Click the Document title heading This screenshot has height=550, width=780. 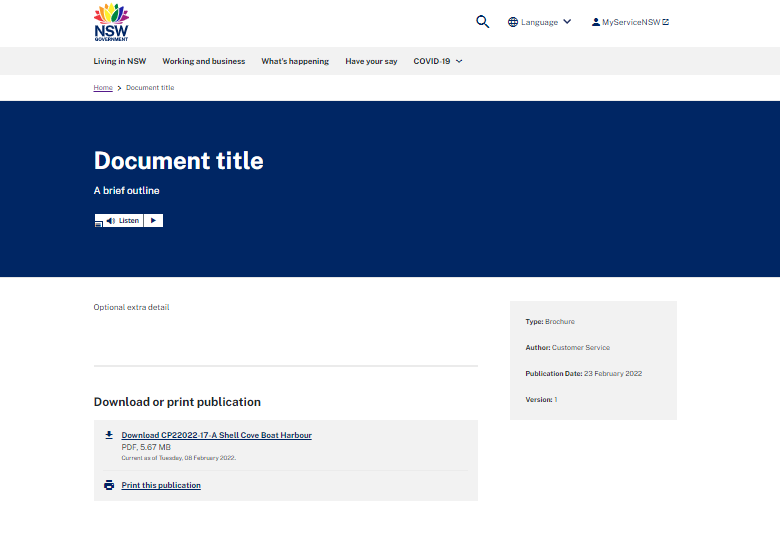[x=179, y=161]
